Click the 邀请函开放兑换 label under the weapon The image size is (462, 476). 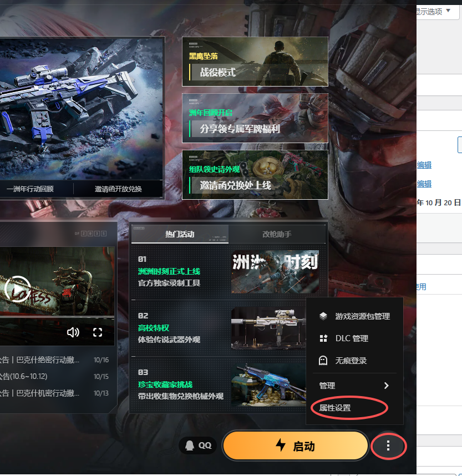point(118,189)
